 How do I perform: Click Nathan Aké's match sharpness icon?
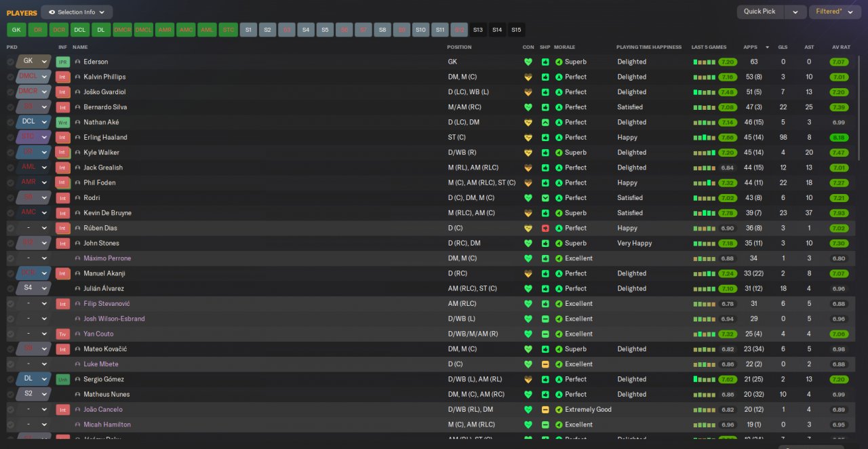545,122
